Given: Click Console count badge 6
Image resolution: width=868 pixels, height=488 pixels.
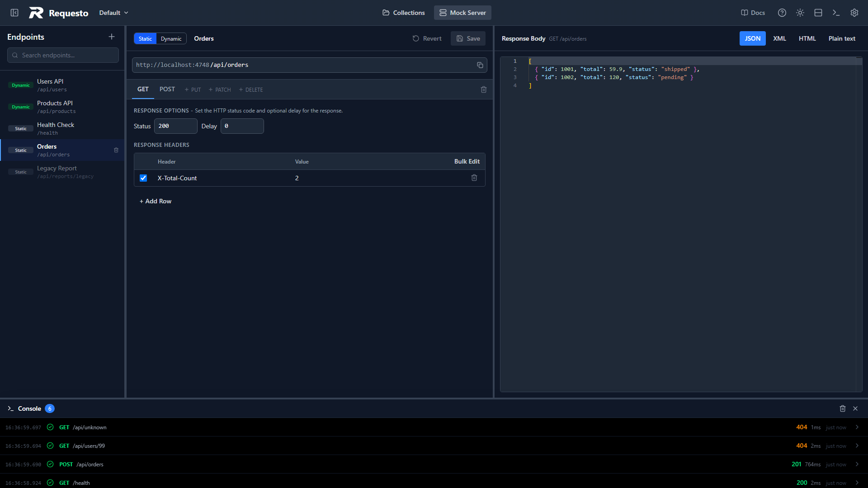Looking at the screenshot, I should pos(50,408).
